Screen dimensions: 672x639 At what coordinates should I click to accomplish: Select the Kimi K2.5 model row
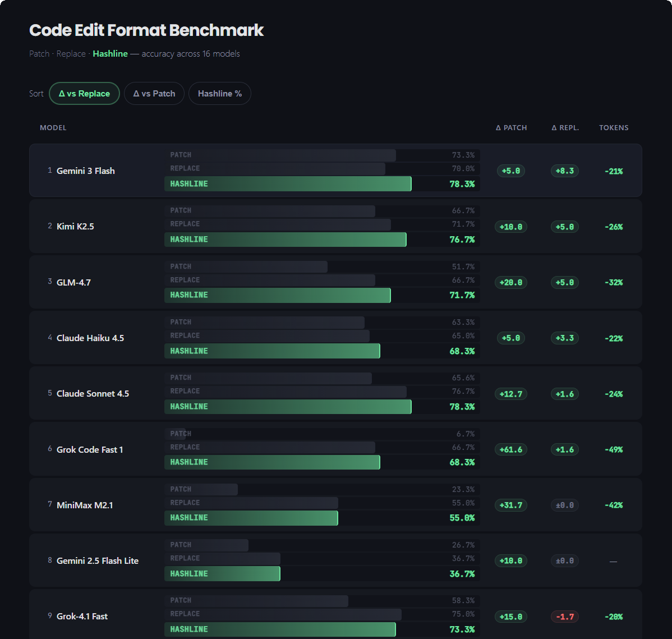(x=75, y=226)
